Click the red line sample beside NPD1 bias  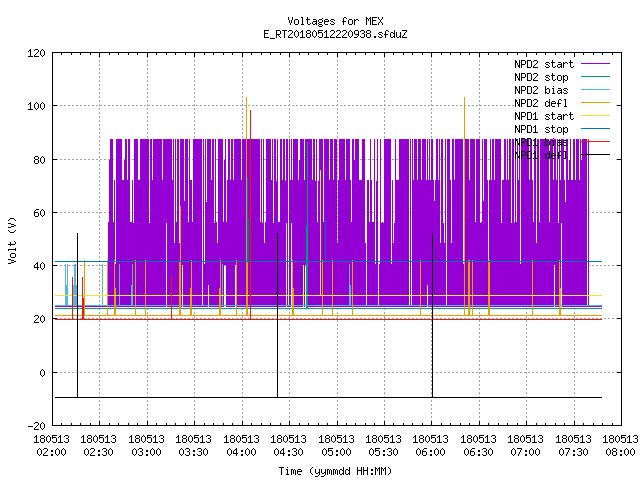point(595,142)
